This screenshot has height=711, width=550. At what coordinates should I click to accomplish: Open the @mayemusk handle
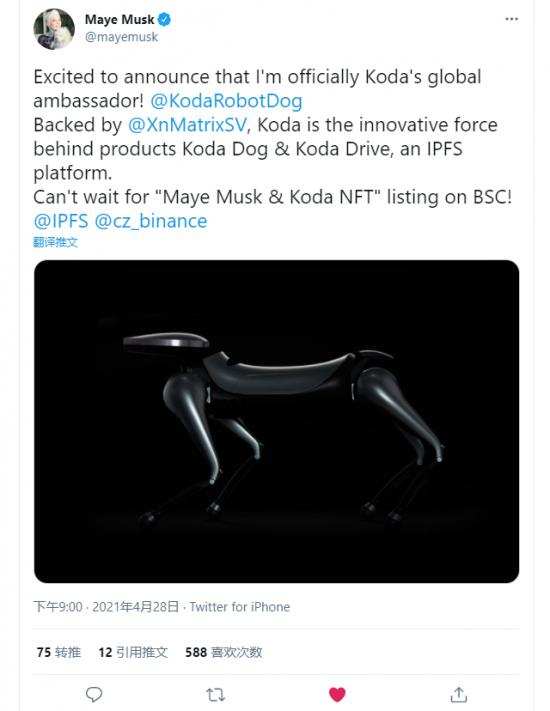121,37
